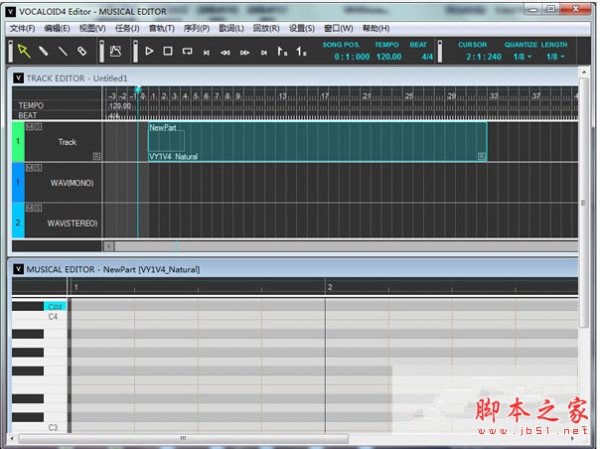
Task: Select the line tool
Action: click(62, 51)
